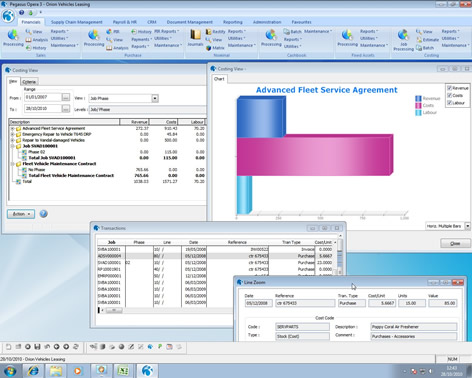
Task: Click the Revenue legend color swatch
Action: (x=418, y=98)
